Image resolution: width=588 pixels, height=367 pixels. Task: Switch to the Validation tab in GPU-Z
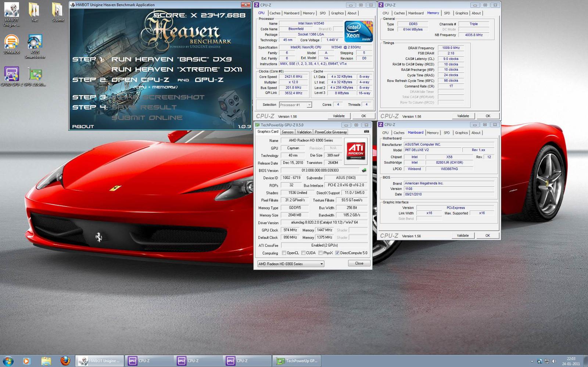point(304,132)
